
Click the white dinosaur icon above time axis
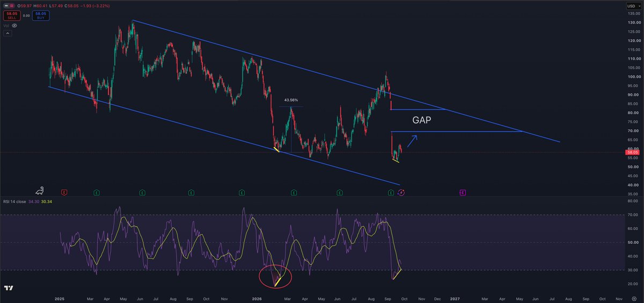coord(40,191)
